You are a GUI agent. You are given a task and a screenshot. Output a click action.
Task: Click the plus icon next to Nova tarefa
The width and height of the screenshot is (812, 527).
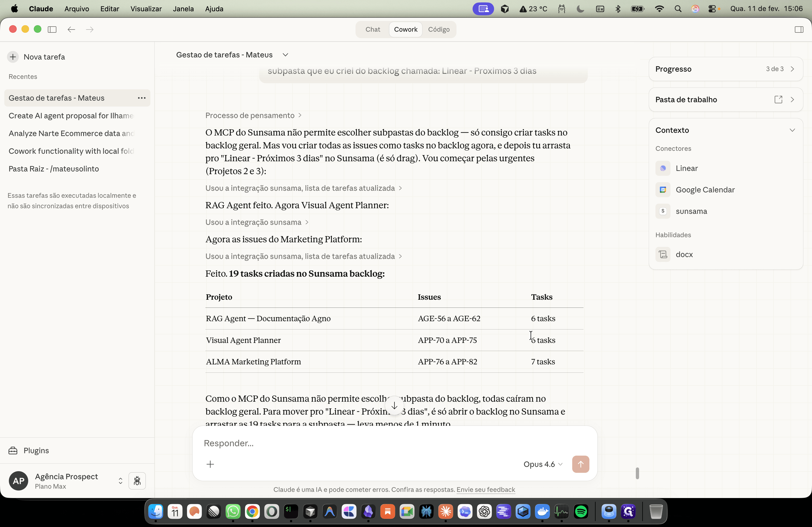pyautogui.click(x=13, y=57)
